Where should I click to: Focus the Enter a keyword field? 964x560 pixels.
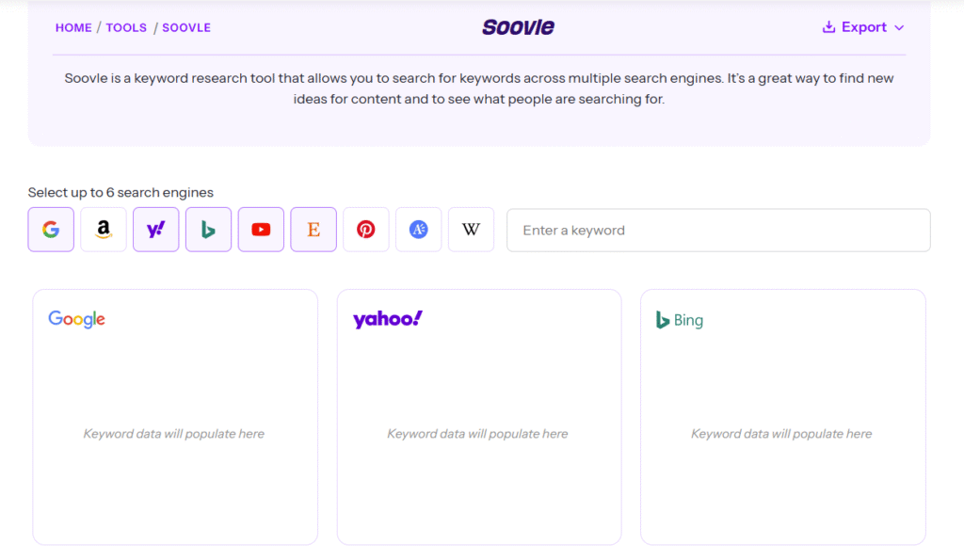click(718, 231)
